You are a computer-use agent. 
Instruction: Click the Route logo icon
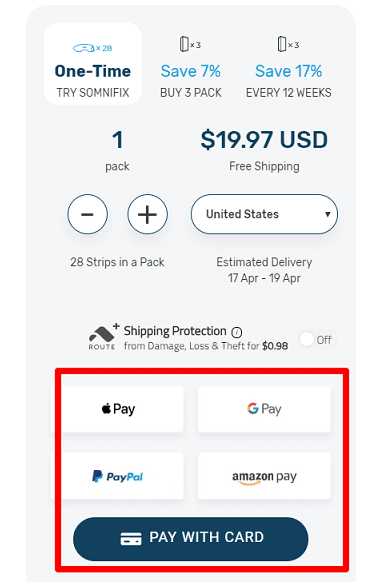point(102,338)
